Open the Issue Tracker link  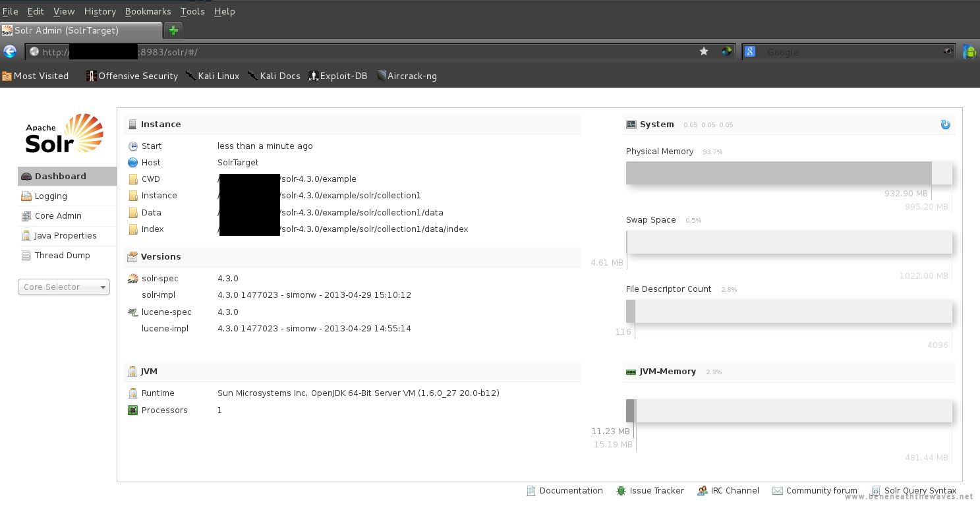pos(650,491)
